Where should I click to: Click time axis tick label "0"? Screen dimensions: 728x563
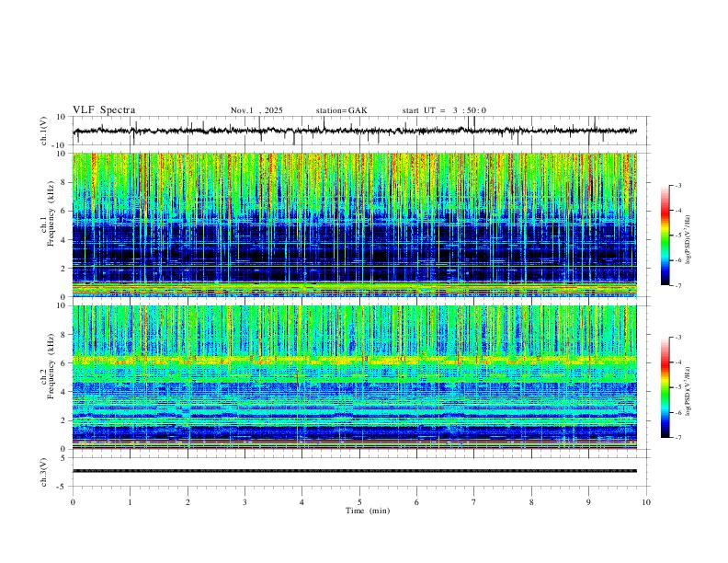[x=73, y=502]
